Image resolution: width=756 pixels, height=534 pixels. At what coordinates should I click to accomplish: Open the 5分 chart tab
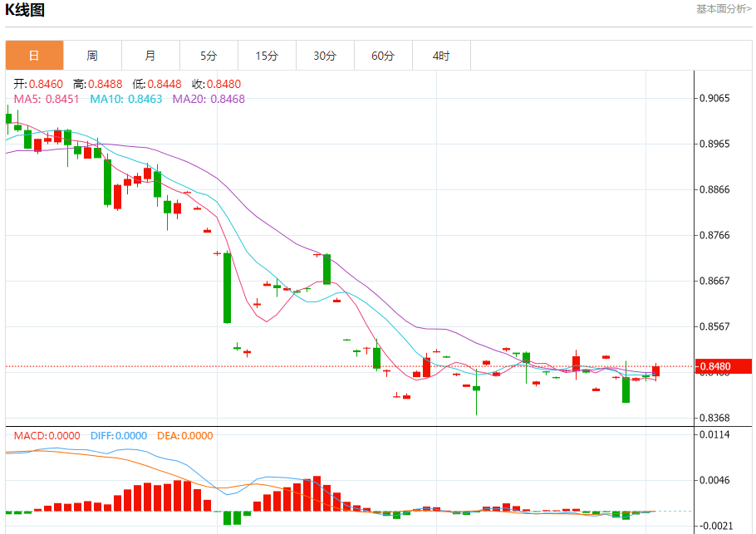pos(209,56)
